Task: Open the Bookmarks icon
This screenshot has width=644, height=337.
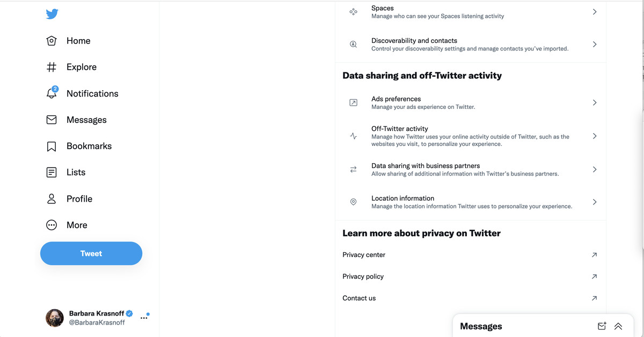Action: (52, 146)
